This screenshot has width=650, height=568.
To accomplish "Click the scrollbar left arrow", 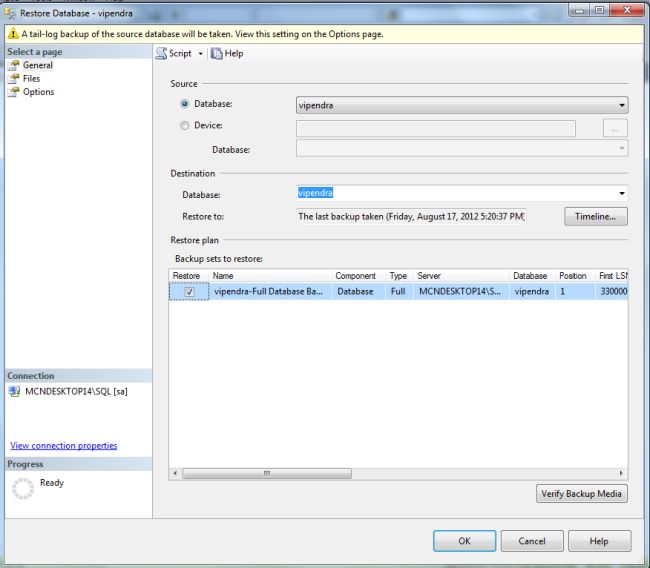I will 175,473.
